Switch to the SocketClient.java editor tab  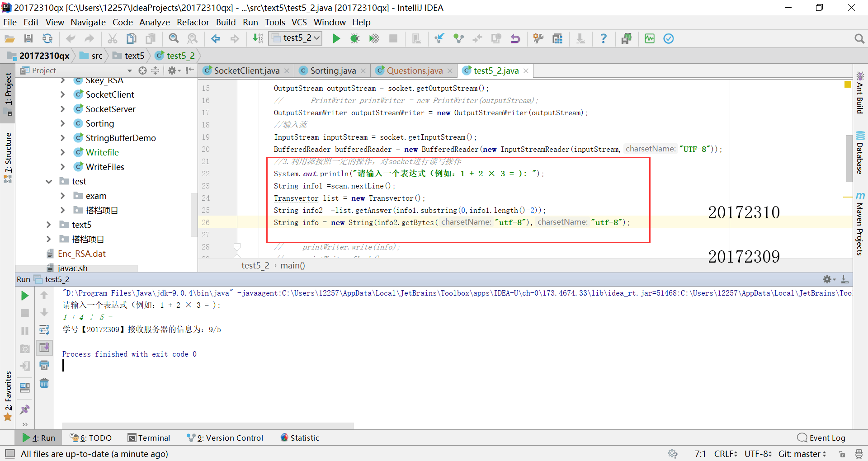point(246,71)
